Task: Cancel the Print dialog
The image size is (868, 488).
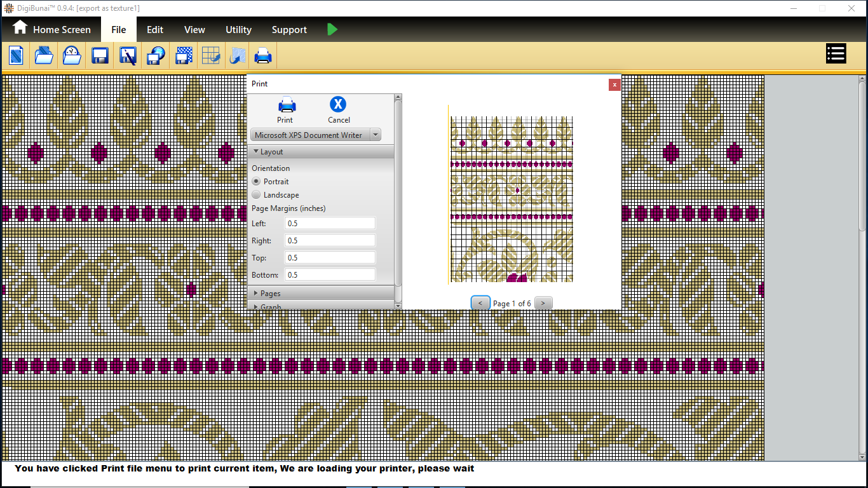Action: (x=339, y=109)
